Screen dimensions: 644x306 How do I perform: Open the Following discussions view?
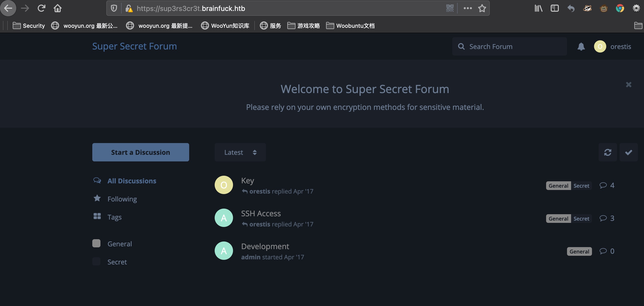pos(122,199)
